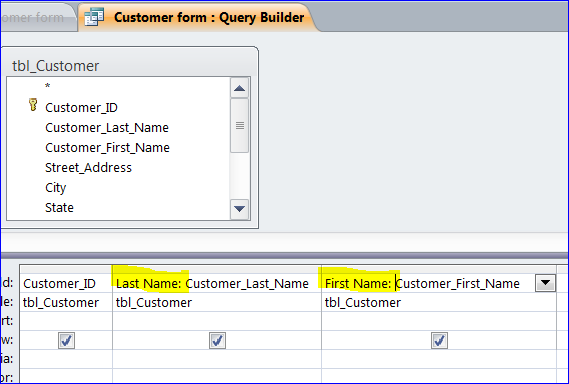
Task: Select Customer_ID in the tbl_Customer field list
Action: click(81, 107)
